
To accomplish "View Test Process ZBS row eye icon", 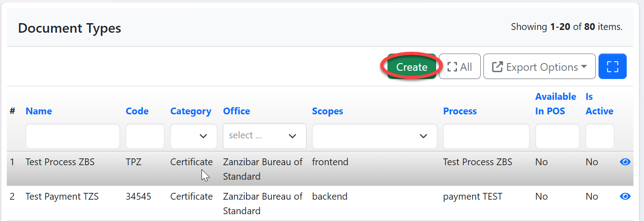I will pyautogui.click(x=625, y=162).
